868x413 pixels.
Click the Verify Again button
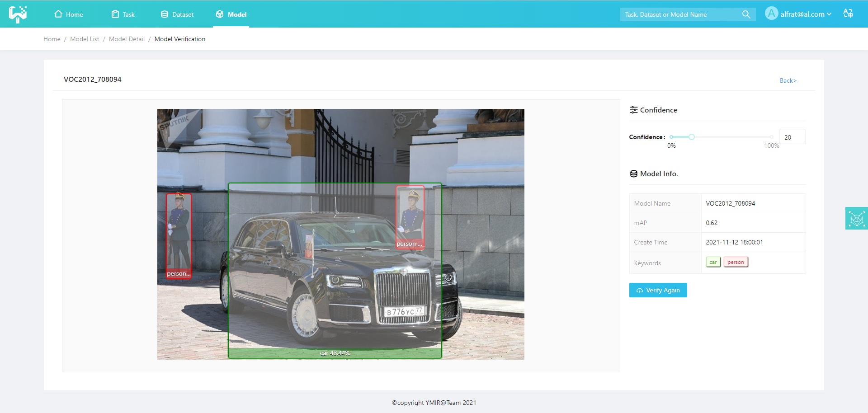658,290
